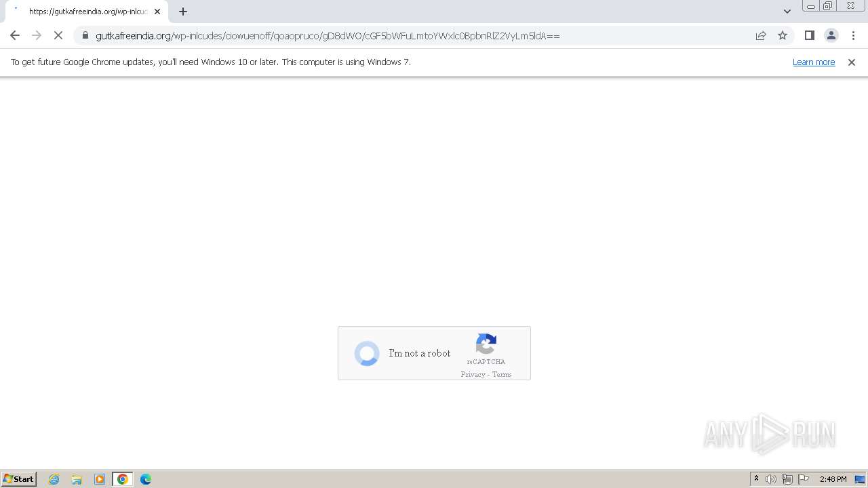The height and width of the screenshot is (488, 868).
Task: Tick the I'm not a robot checkbox
Action: (367, 353)
